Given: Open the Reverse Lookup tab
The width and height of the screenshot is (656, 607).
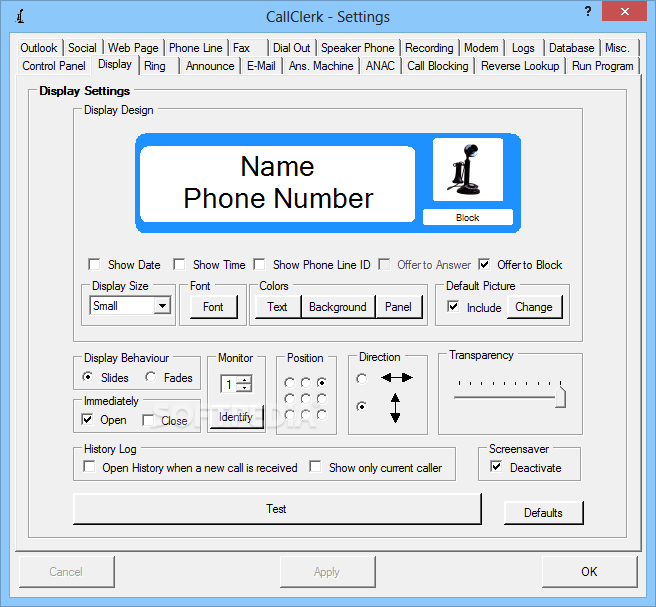Looking at the screenshot, I should pos(520,66).
